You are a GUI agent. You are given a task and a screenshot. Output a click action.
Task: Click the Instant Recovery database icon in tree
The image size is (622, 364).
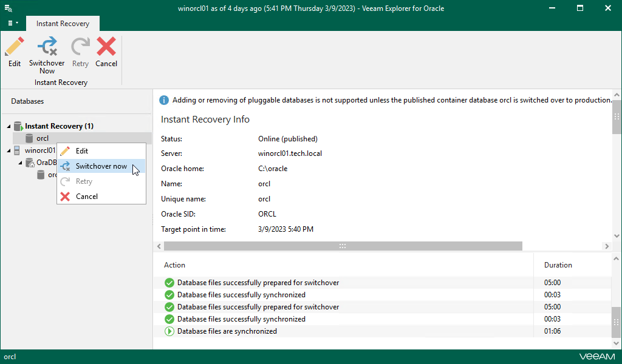(18, 126)
